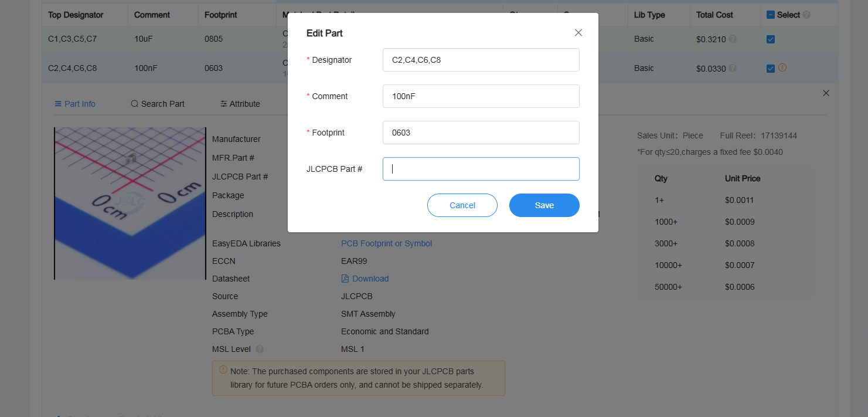Close the Edit Part dialog
The width and height of the screenshot is (868, 417).
(578, 33)
